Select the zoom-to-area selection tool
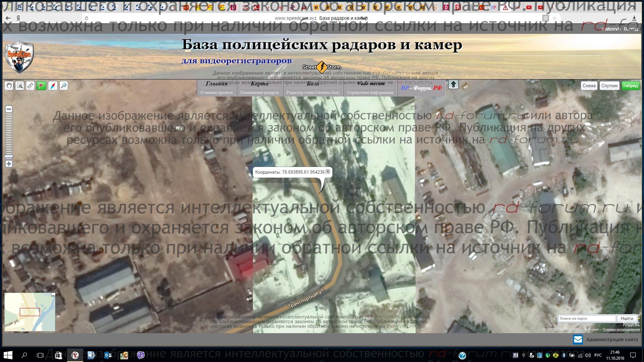This screenshot has height=362, width=644. click(x=20, y=86)
